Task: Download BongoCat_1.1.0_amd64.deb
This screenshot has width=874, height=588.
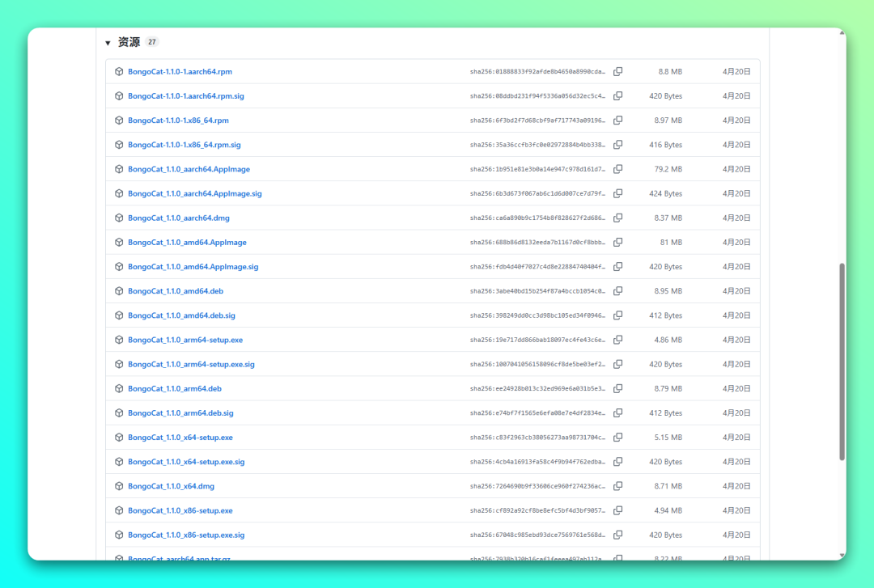Action: pyautogui.click(x=176, y=291)
